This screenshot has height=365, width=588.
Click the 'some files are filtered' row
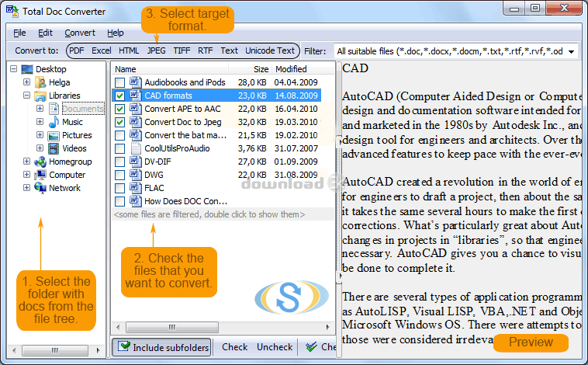pos(223,214)
